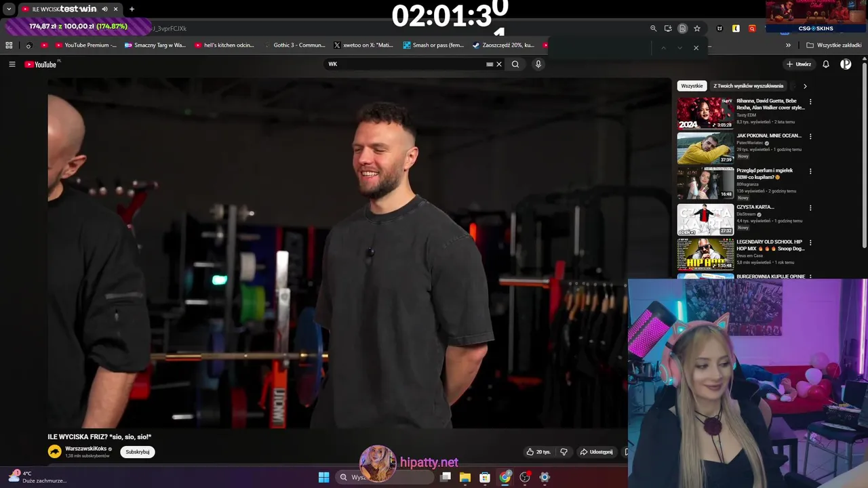Open the Smash or pass bookmark

[x=433, y=45]
